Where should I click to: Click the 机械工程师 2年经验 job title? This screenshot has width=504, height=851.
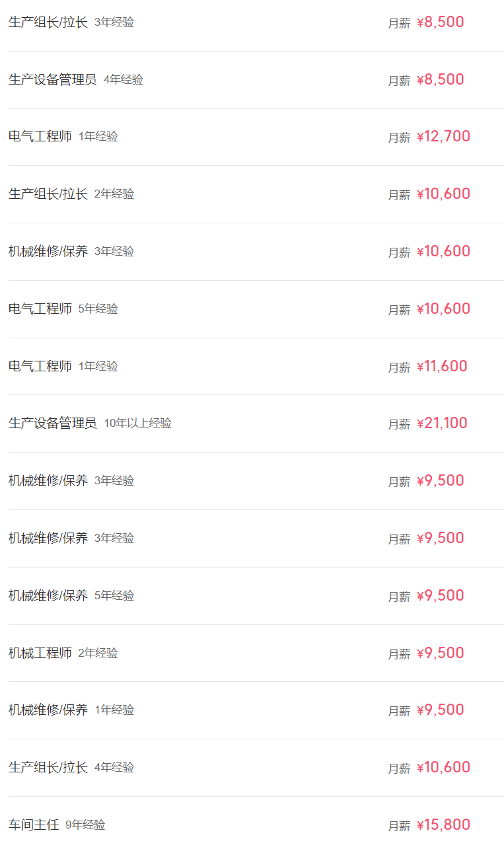[40, 653]
